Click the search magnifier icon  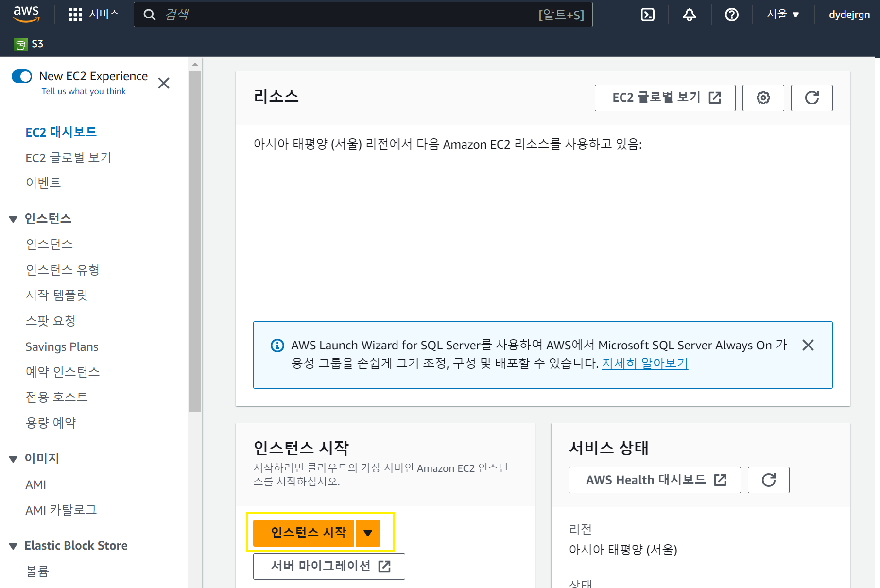(150, 15)
